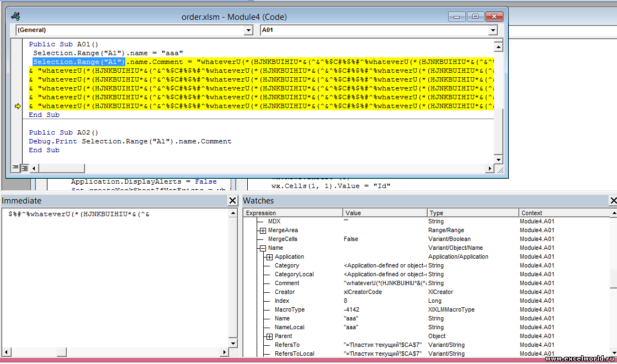Open the (General) object dropdown
This screenshot has width=617, height=364.
pos(248,30)
